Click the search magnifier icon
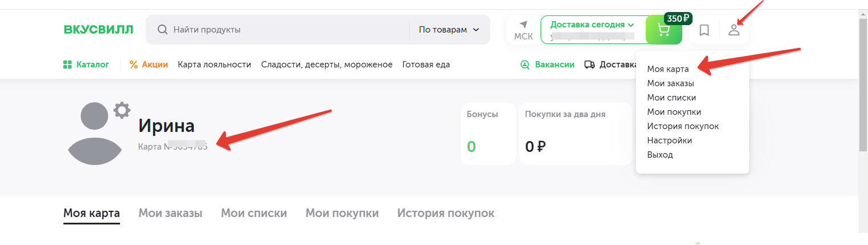The height and width of the screenshot is (245, 868). point(162,30)
